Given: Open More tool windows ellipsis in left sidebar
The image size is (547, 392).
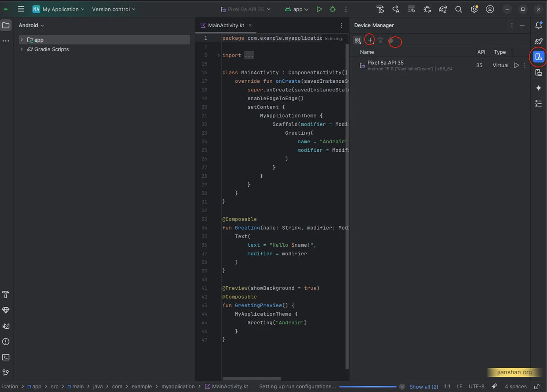Looking at the screenshot, I should click(6, 41).
